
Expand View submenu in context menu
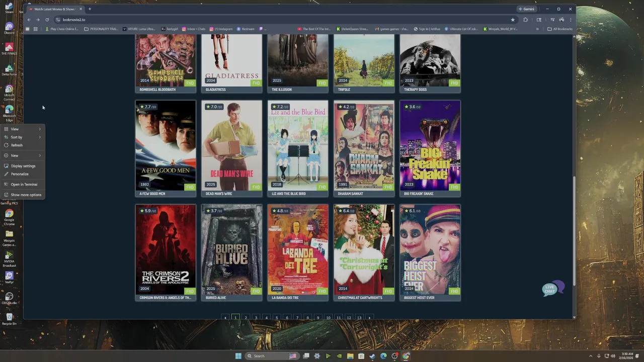(23, 129)
